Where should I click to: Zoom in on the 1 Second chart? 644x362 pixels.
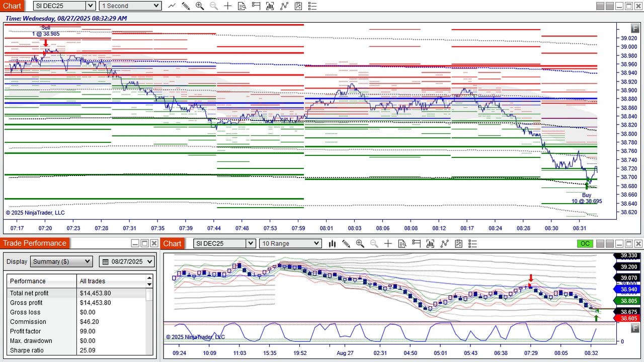[200, 6]
